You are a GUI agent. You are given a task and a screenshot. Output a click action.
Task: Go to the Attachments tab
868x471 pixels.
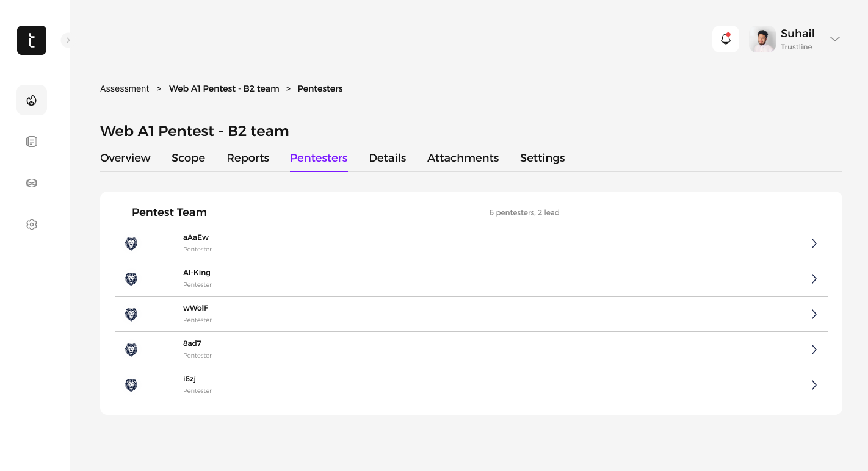(463, 158)
